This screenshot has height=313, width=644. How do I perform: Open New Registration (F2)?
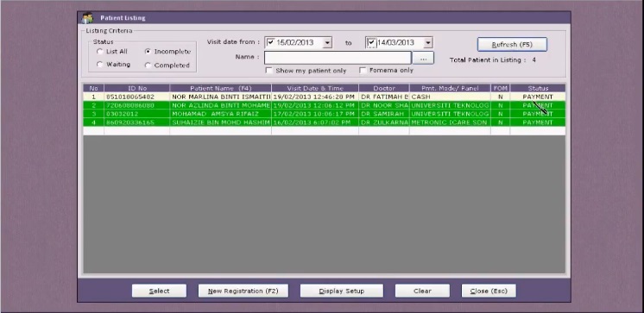pos(243,291)
